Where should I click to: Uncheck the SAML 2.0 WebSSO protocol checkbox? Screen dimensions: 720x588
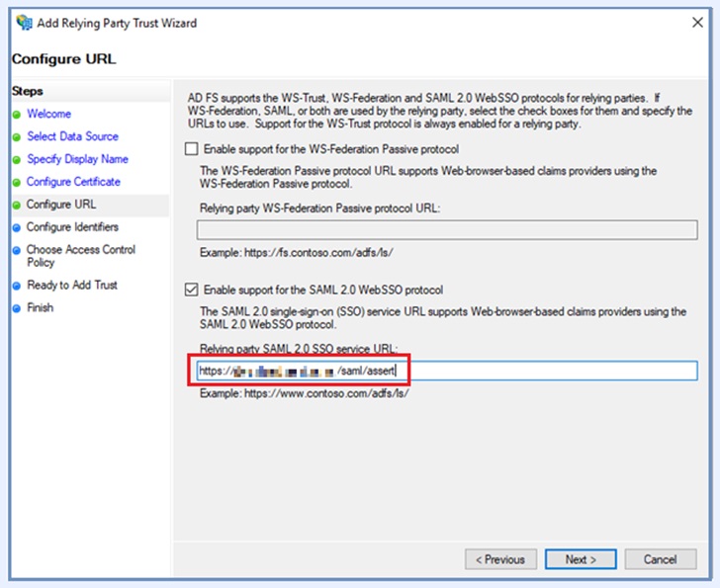tap(192, 291)
